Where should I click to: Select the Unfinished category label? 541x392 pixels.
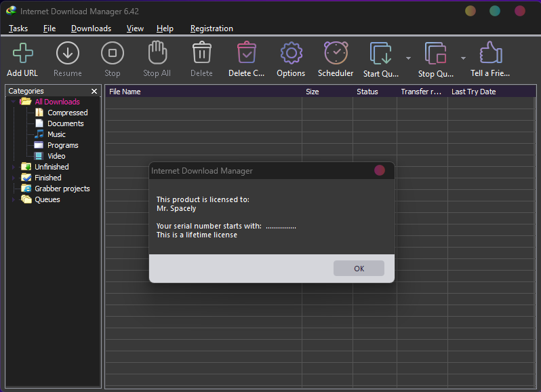[x=52, y=167]
